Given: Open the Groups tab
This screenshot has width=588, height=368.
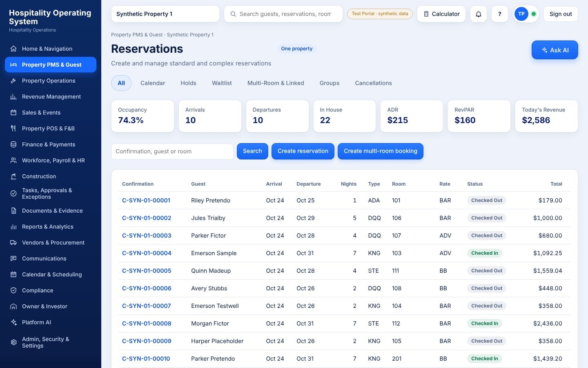Looking at the screenshot, I should pyautogui.click(x=330, y=83).
